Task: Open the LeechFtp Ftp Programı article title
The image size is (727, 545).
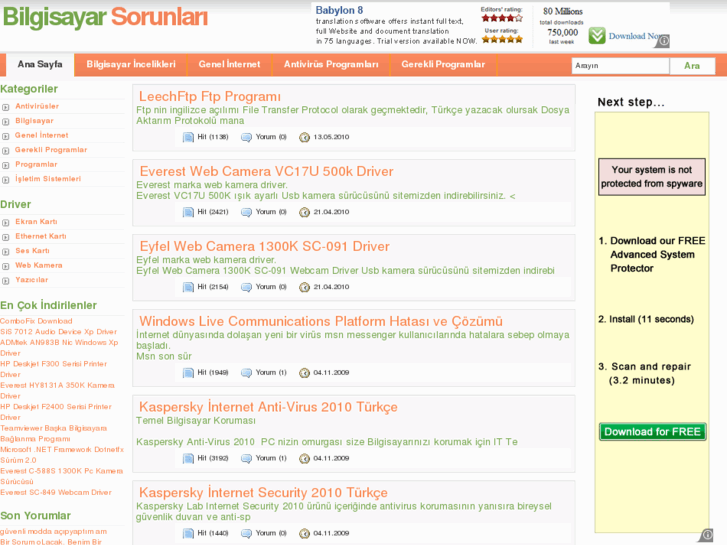Action: tap(210, 96)
